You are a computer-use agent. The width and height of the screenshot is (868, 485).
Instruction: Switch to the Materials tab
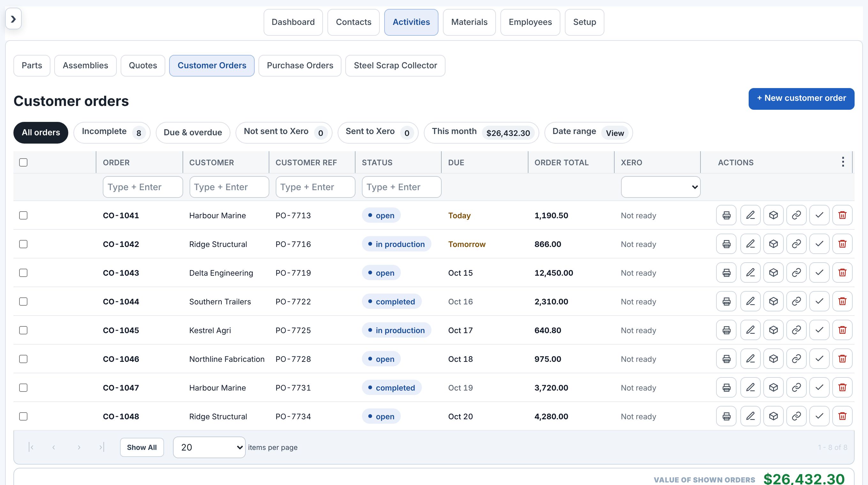tap(469, 22)
